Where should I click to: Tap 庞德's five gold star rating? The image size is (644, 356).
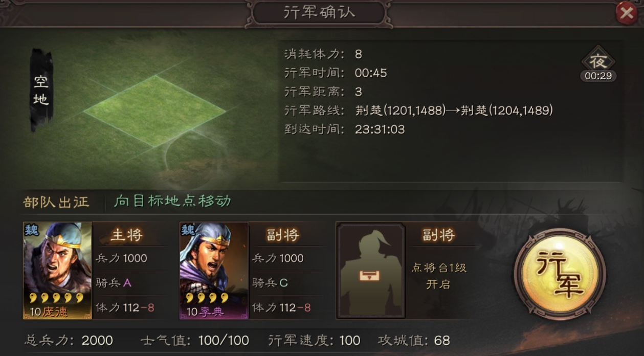tap(56, 298)
